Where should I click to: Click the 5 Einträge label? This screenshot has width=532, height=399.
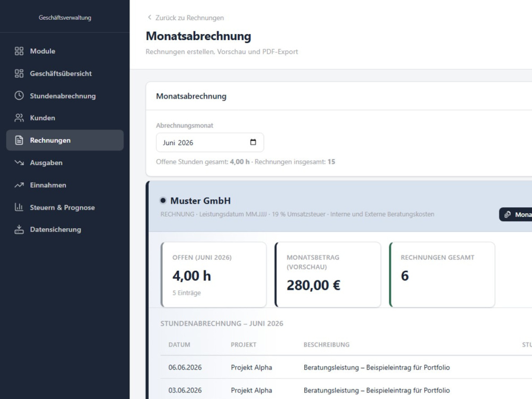click(x=187, y=293)
